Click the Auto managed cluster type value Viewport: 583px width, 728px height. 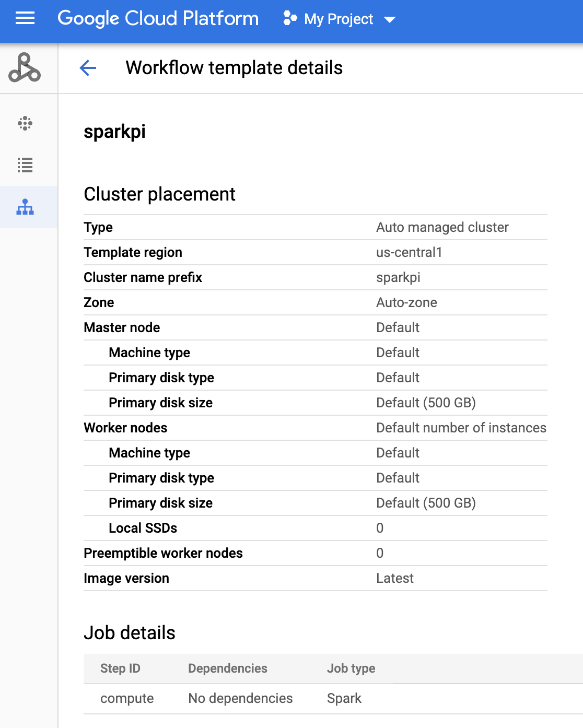coord(442,227)
